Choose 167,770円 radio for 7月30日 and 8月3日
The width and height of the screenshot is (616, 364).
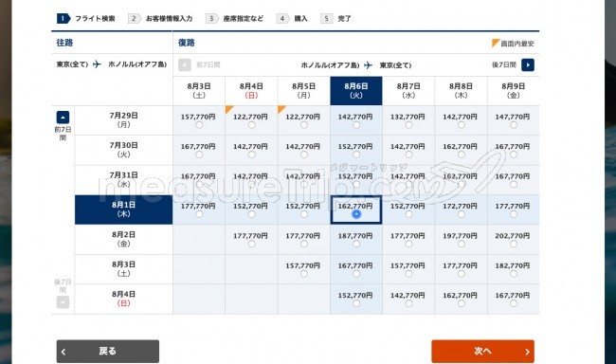(199, 155)
